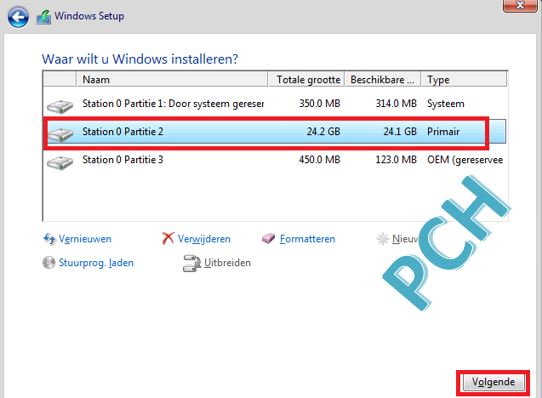Select Station 0 Partitie 2 row
This screenshot has height=398, width=542.
tap(275, 132)
